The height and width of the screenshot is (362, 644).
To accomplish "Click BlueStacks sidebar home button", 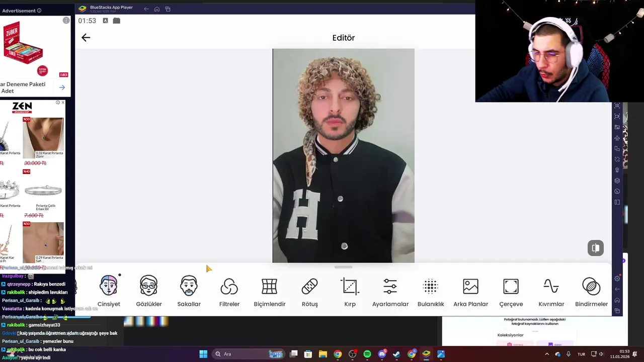I will coord(617,300).
